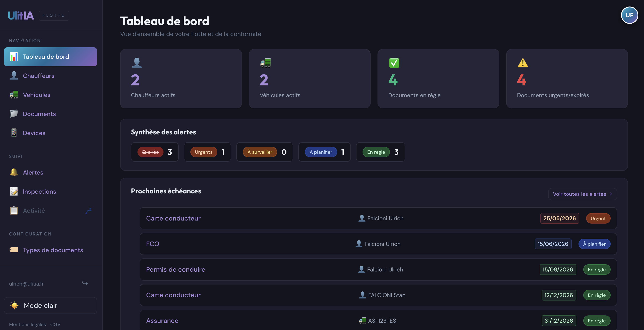Click person icon in 25/05/2026 Carte conducteur row
Viewport: 644px width, 330px height.
(x=361, y=218)
